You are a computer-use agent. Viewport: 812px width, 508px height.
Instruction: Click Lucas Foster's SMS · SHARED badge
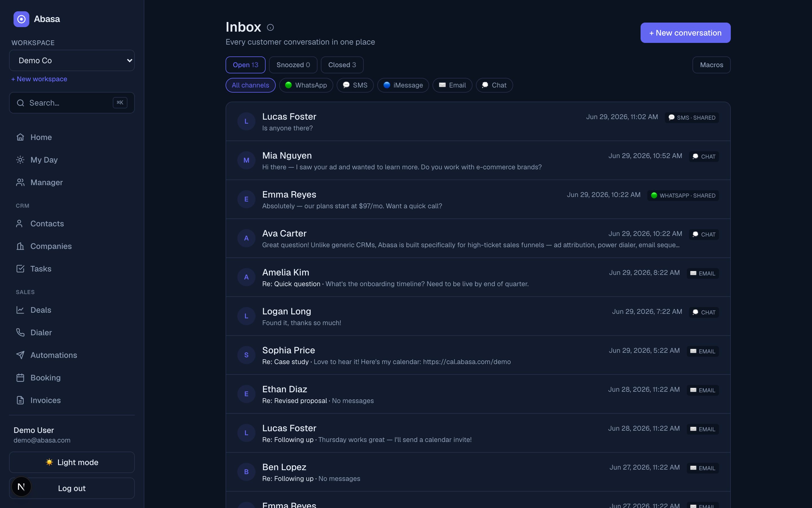(x=692, y=118)
